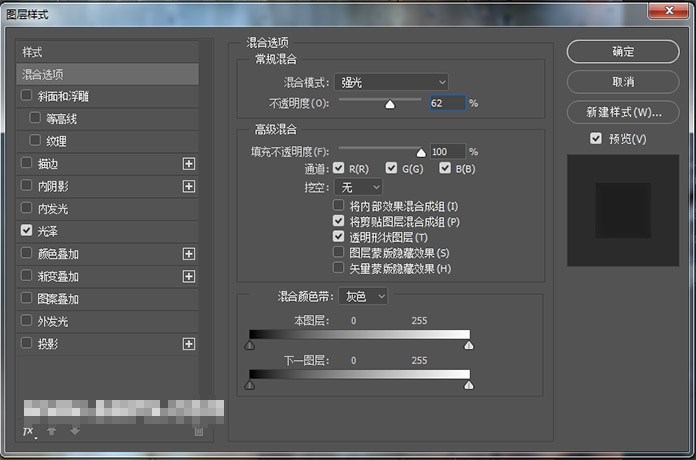Screen dimensions: 696x460
Task: Enable the 等高线 checkbox
Action: [35, 118]
